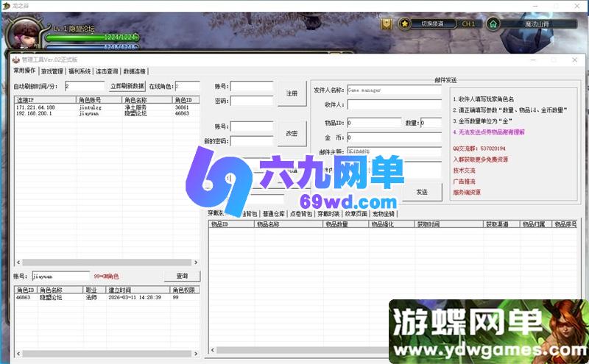This screenshot has height=364, width=589.
Task: Click the 获取时间 column header
Action: click(449, 224)
